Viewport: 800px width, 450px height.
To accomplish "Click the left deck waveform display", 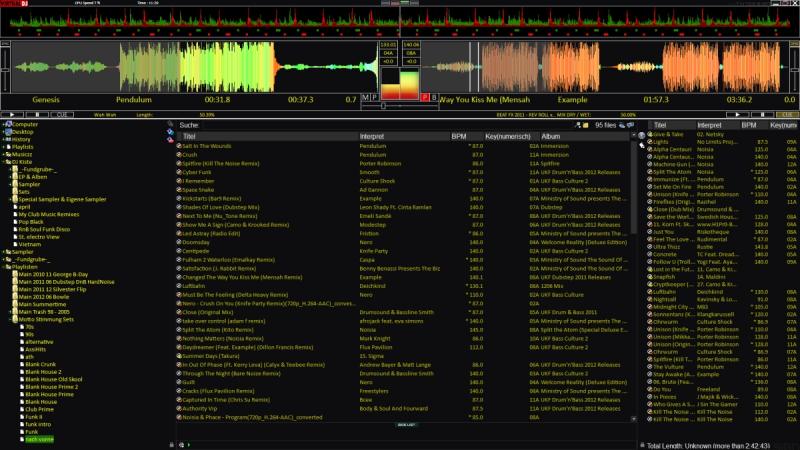I will tap(195, 67).
